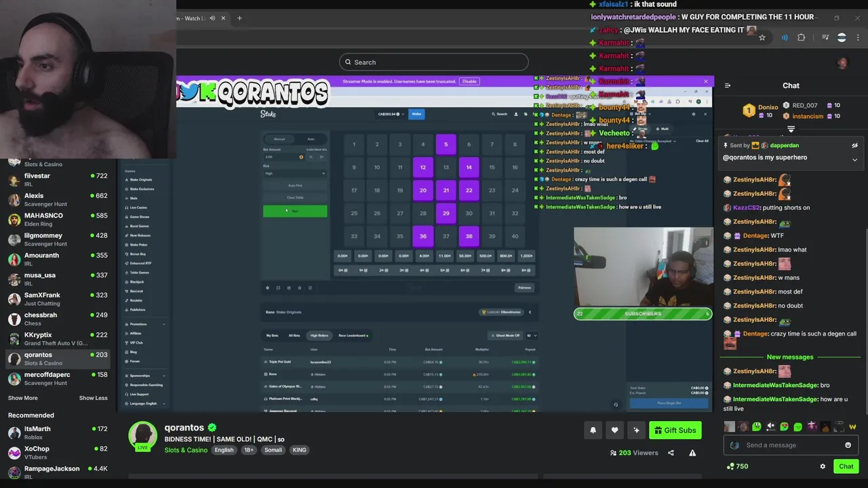Open fiivestar channel in sidebar
Screen dimensions: 868x488
point(59,180)
